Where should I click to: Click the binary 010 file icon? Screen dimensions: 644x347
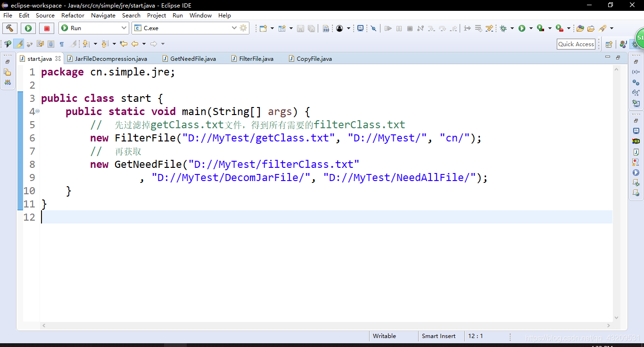pos(326,28)
